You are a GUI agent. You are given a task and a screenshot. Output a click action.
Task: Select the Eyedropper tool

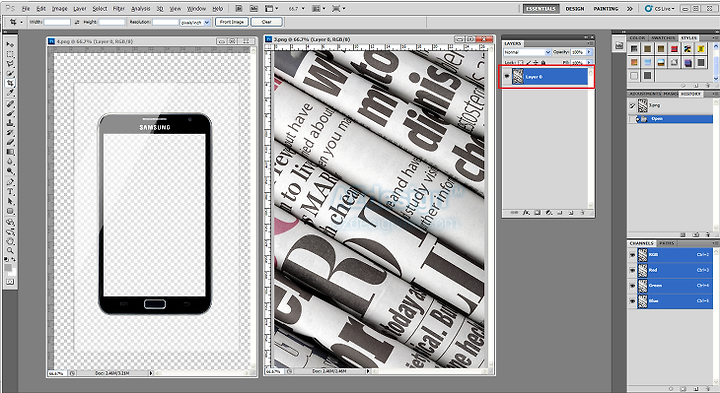point(10,93)
